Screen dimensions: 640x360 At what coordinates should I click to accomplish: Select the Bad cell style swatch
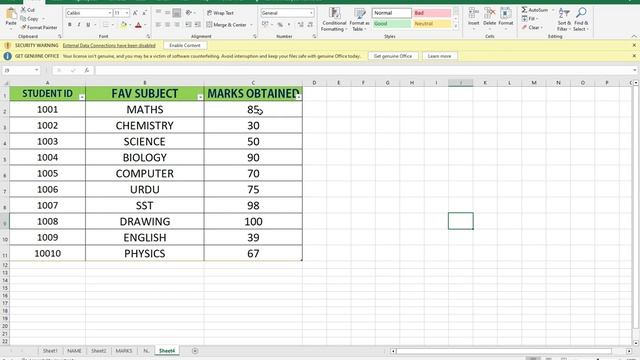432,13
